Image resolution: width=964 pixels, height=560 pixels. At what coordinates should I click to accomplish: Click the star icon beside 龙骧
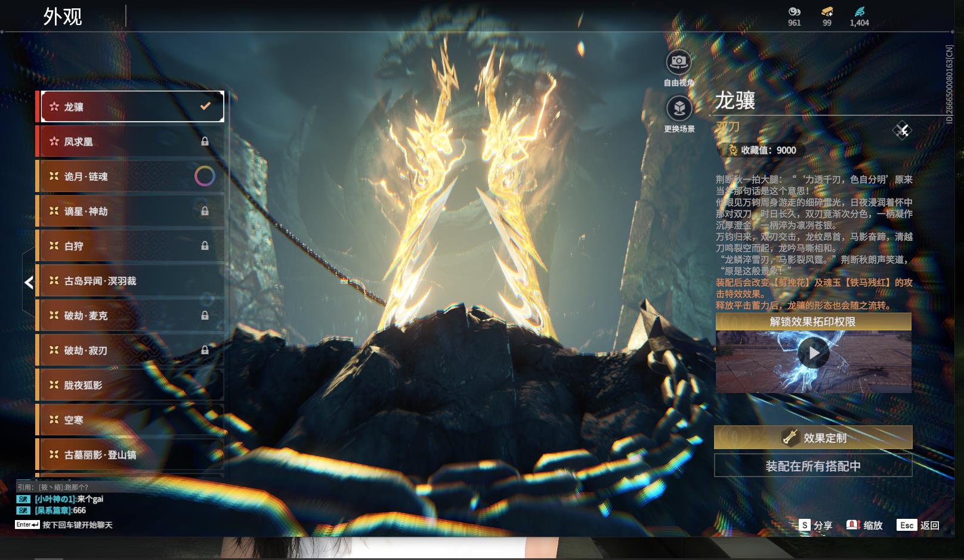tap(54, 107)
